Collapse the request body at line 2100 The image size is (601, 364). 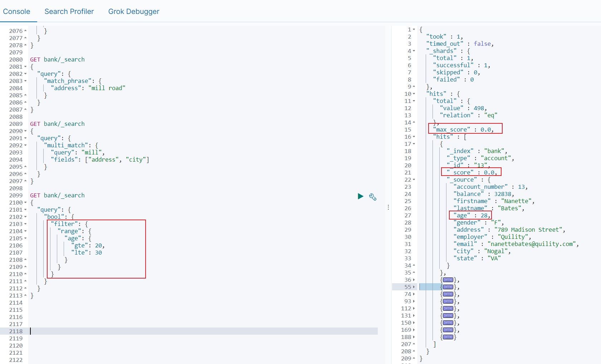pos(25,202)
